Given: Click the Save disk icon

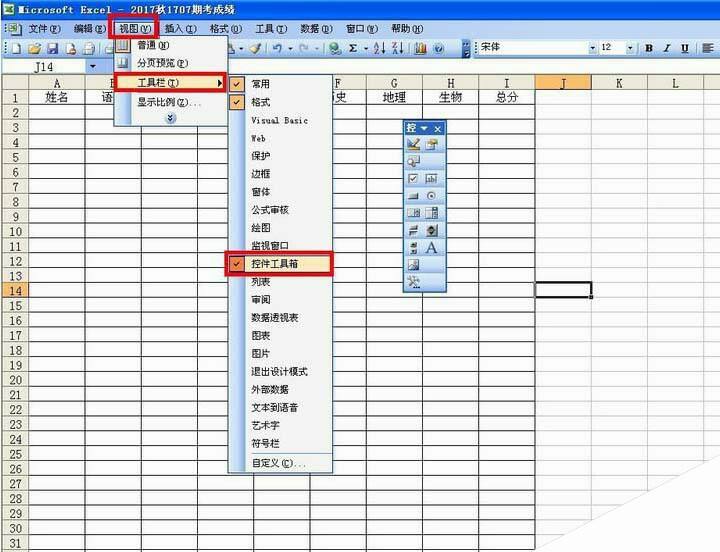Looking at the screenshot, I should (53, 48).
